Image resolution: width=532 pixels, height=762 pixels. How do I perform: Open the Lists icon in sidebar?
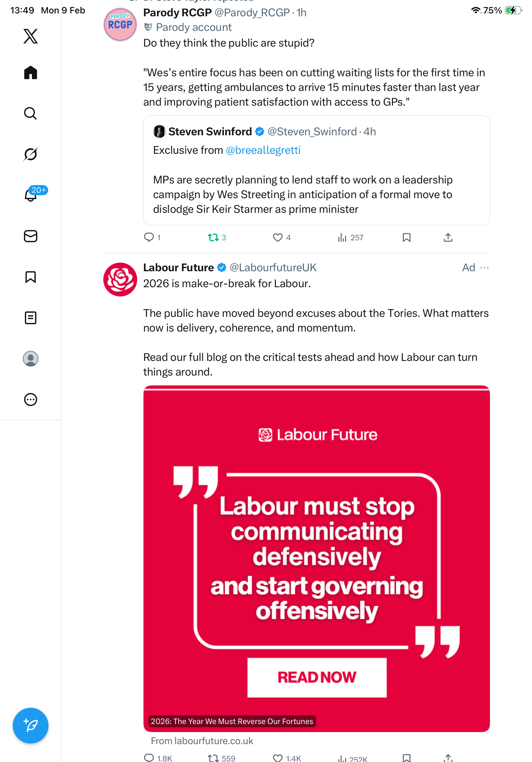(x=31, y=318)
